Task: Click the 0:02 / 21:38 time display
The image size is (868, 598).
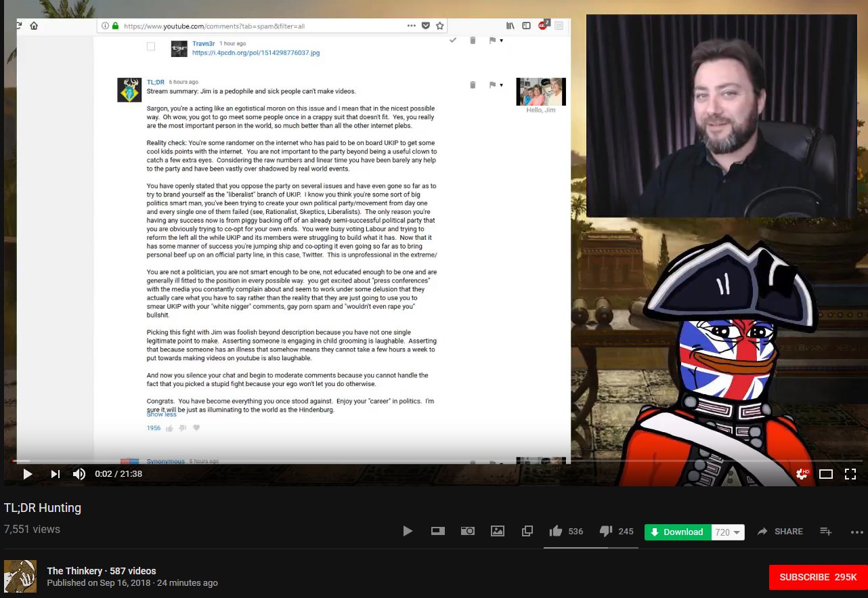Action: click(x=118, y=474)
